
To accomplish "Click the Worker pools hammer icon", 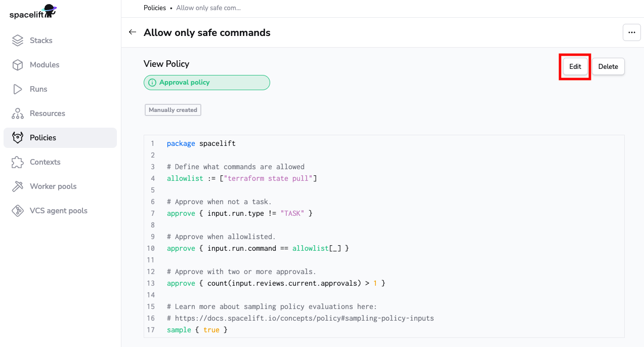I will 18,186.
